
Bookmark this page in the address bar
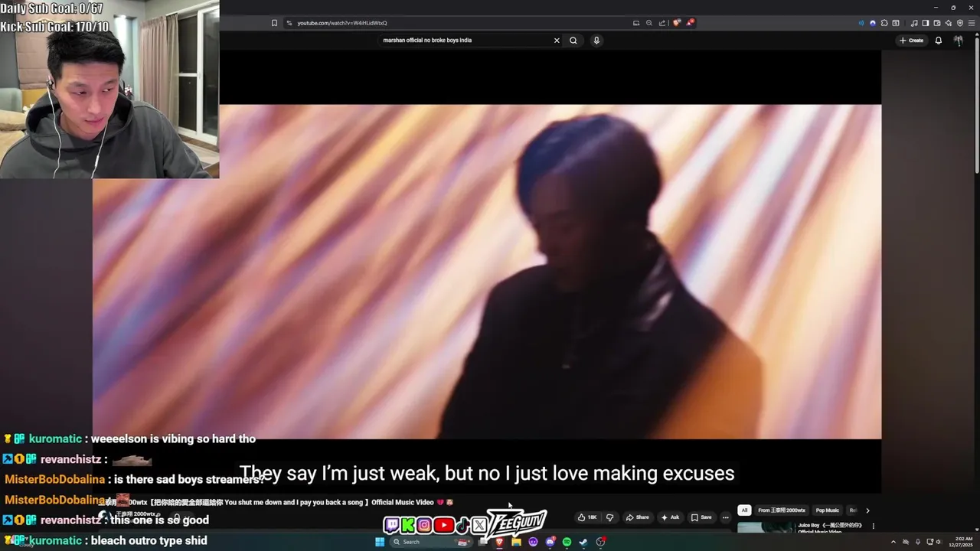point(274,23)
